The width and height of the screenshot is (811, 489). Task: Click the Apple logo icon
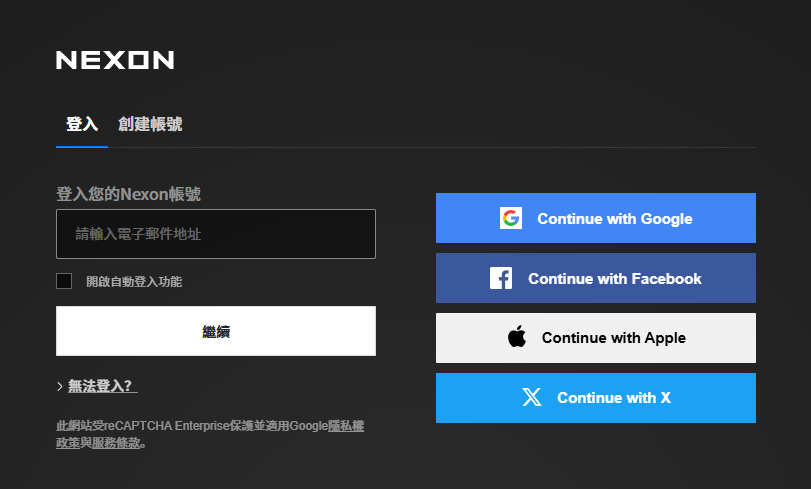pyautogui.click(x=517, y=338)
